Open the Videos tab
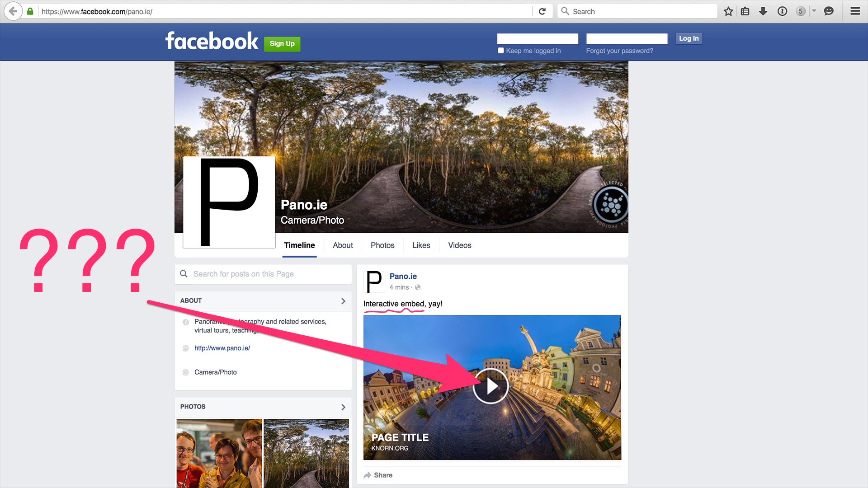Viewport: 868px width, 488px height. [x=460, y=245]
